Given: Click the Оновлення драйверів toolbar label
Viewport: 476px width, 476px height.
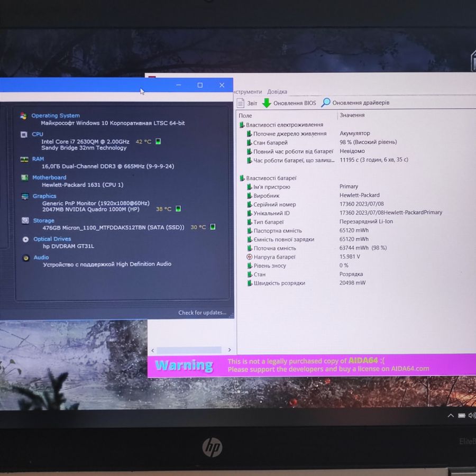Looking at the screenshot, I should pyautogui.click(x=361, y=103).
